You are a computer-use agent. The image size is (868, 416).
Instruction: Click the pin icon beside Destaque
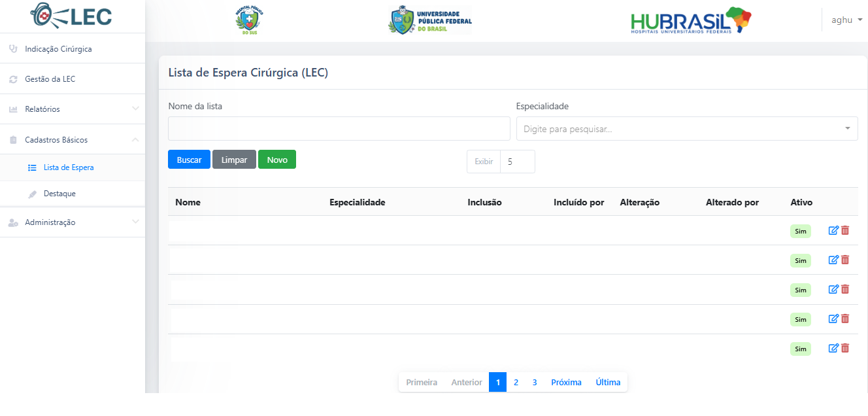(x=32, y=194)
